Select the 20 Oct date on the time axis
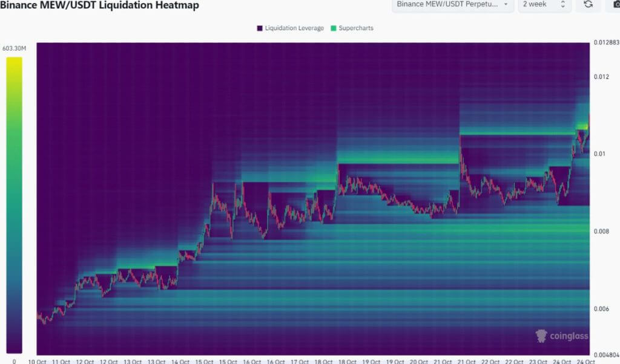Viewport: 620px width, 364px height. click(x=419, y=361)
